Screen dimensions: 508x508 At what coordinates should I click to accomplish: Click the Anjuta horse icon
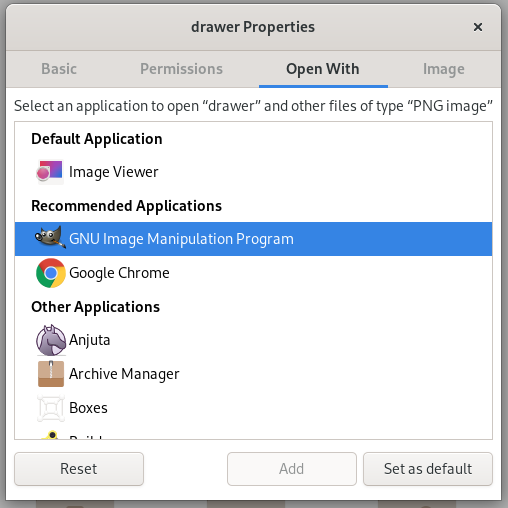coord(51,340)
